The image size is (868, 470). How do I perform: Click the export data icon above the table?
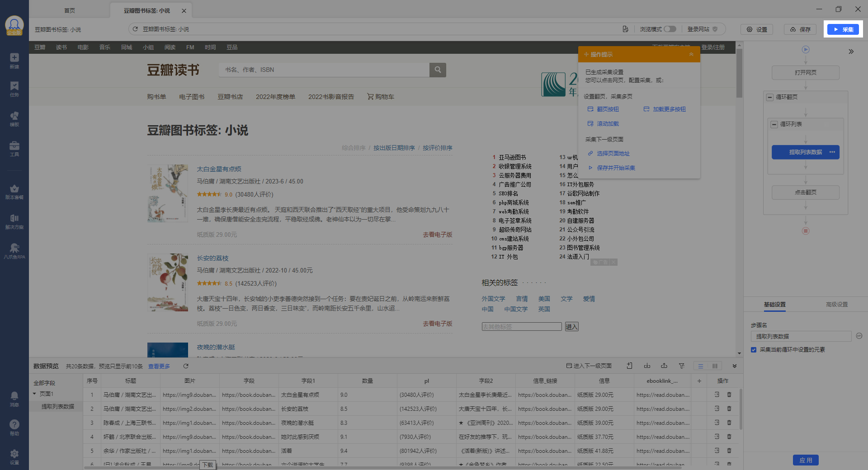coord(664,366)
